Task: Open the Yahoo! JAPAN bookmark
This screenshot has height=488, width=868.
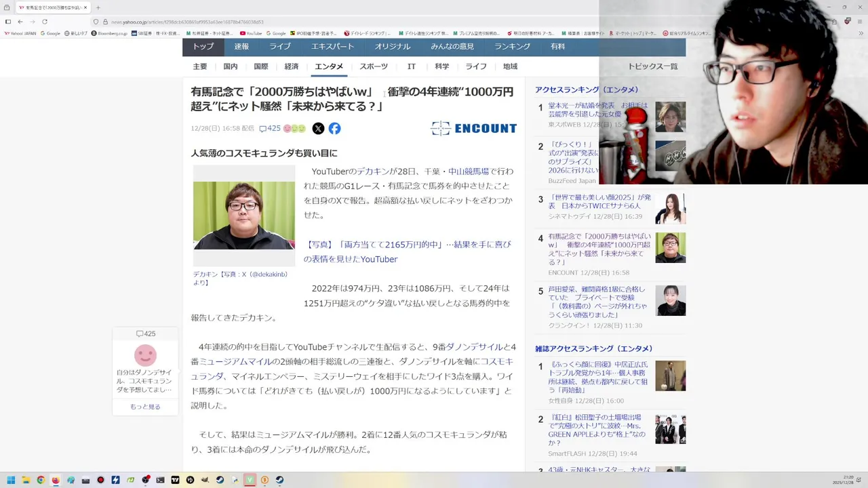Action: coord(20,33)
